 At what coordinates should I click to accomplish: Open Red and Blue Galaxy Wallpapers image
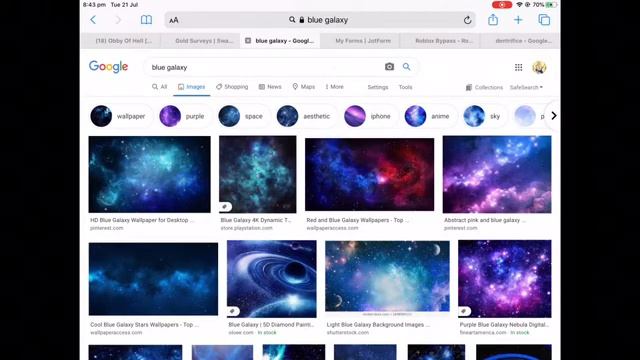[x=370, y=174]
